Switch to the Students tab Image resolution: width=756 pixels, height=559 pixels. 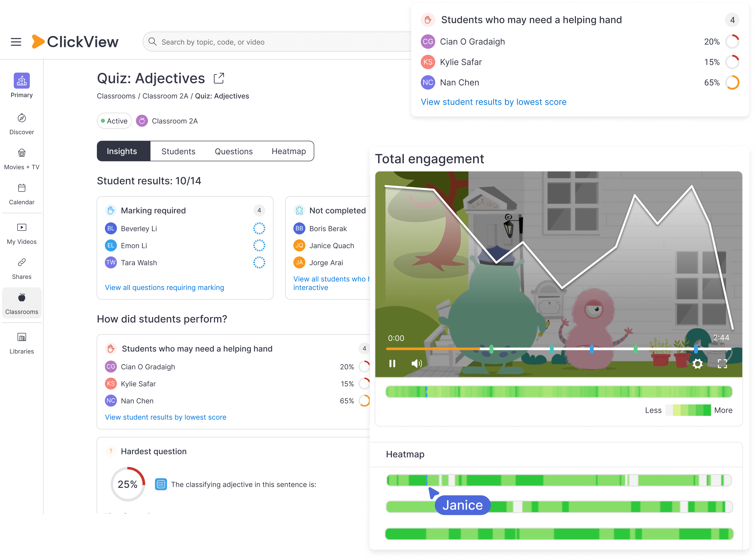[x=178, y=151]
